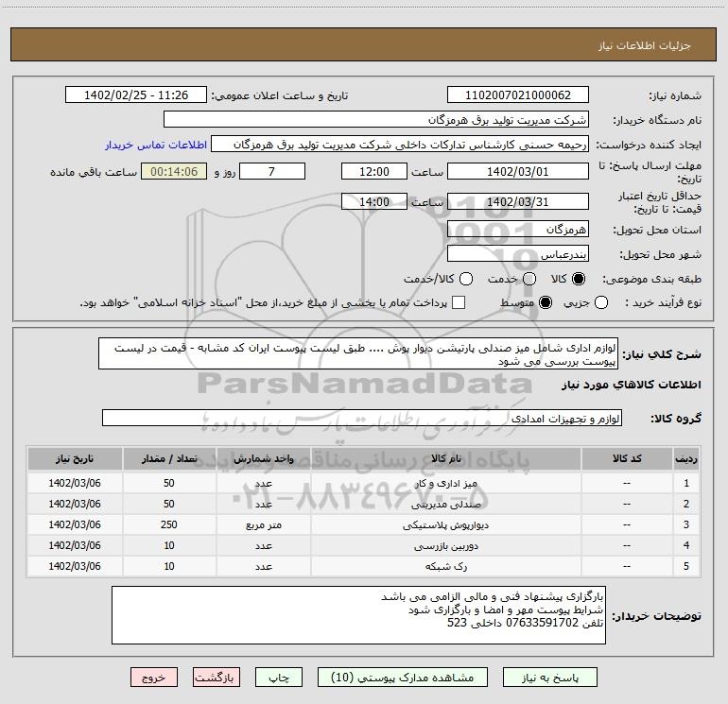Image resolution: width=728 pixels, height=704 pixels.
Task: Click quantity 10 in دوربین بازرسی row
Action: coord(169,546)
